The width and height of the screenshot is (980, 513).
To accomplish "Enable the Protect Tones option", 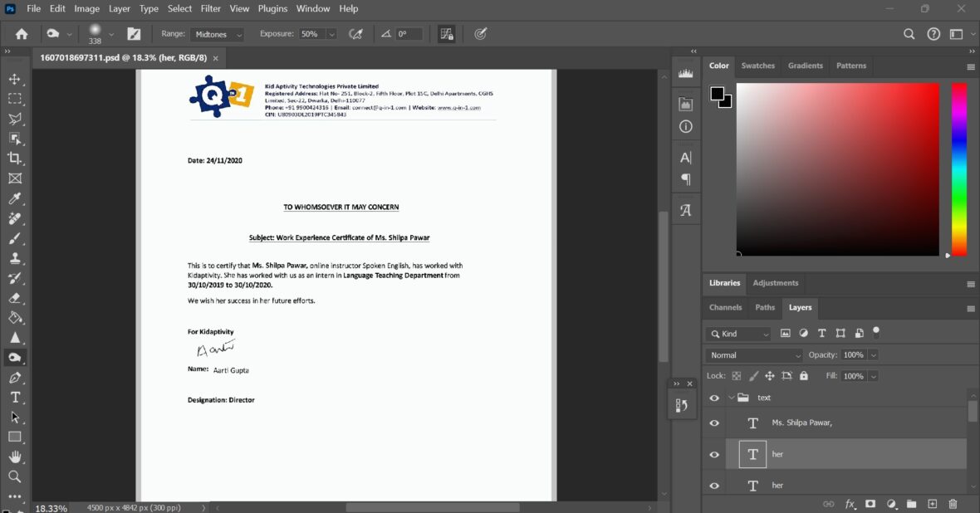I will pyautogui.click(x=447, y=34).
